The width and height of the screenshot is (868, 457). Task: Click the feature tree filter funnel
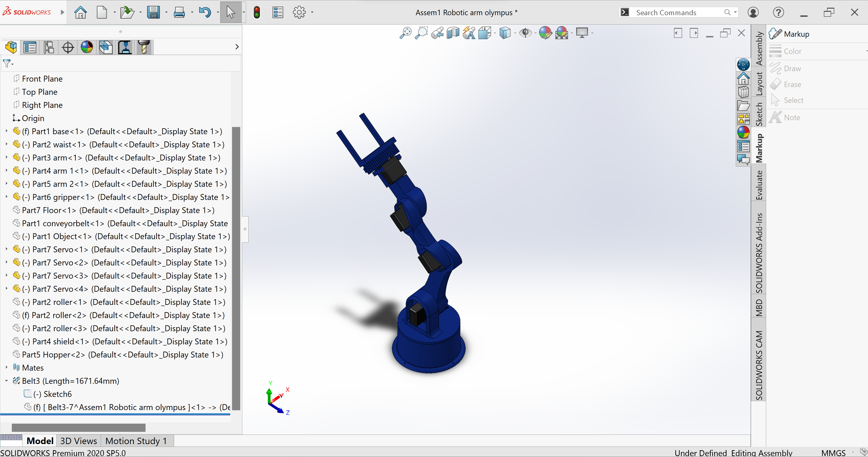coord(6,63)
